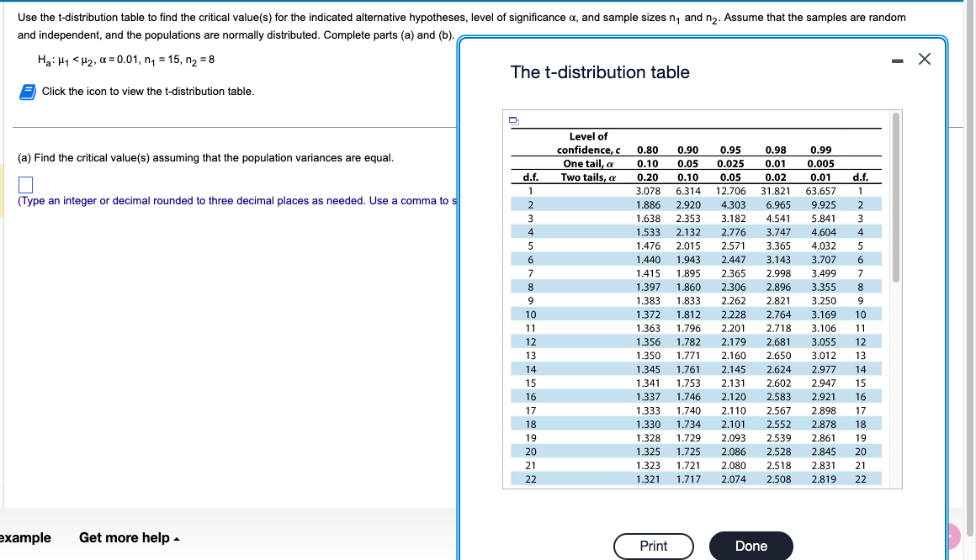
Task: Click the one tail 0.01 header value
Action: coord(776,164)
